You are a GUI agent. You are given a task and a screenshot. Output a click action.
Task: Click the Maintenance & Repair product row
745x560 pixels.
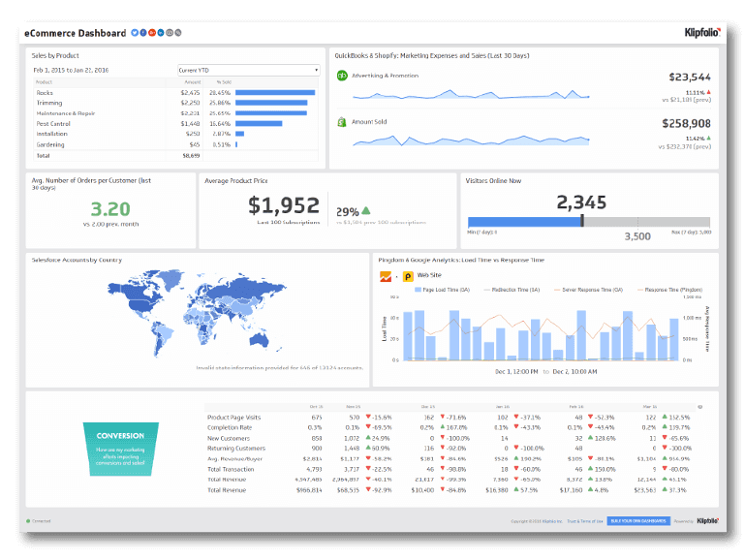[x=176, y=113]
